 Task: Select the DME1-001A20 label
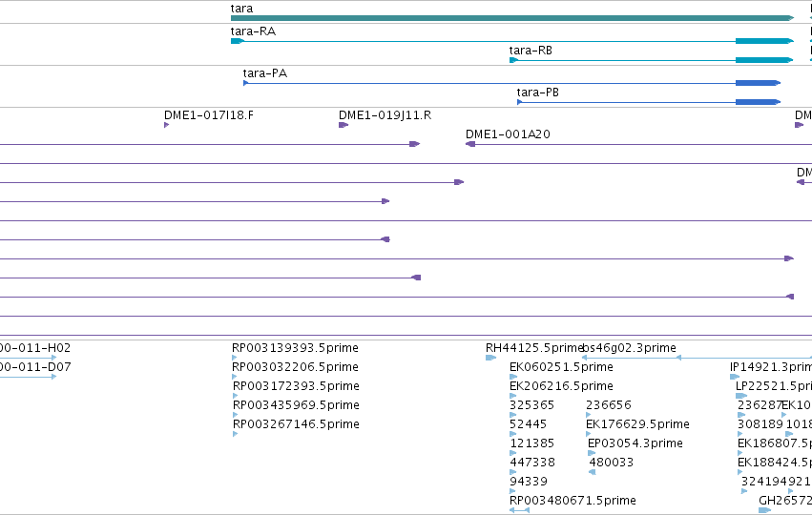[x=508, y=134]
